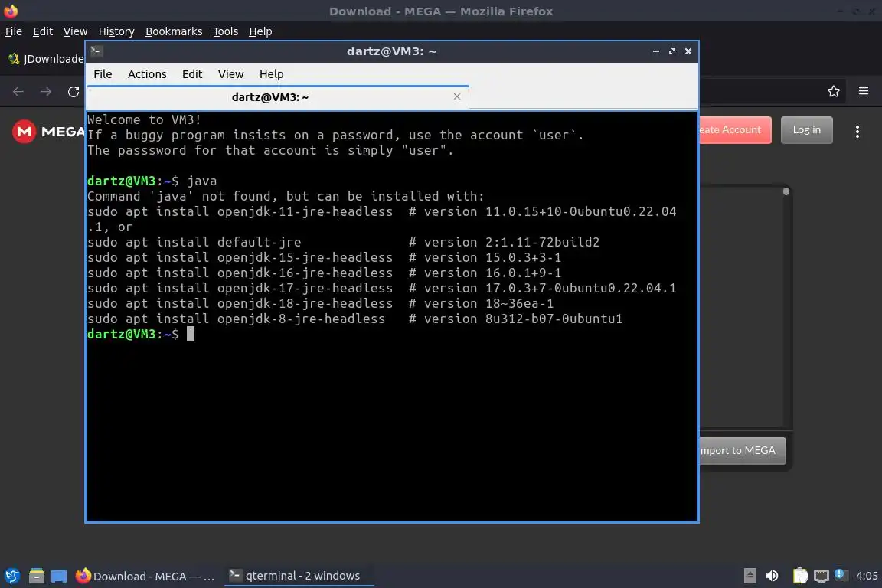This screenshot has width=882, height=588.
Task: Open the LXQt application menu icon
Action: tap(11, 576)
